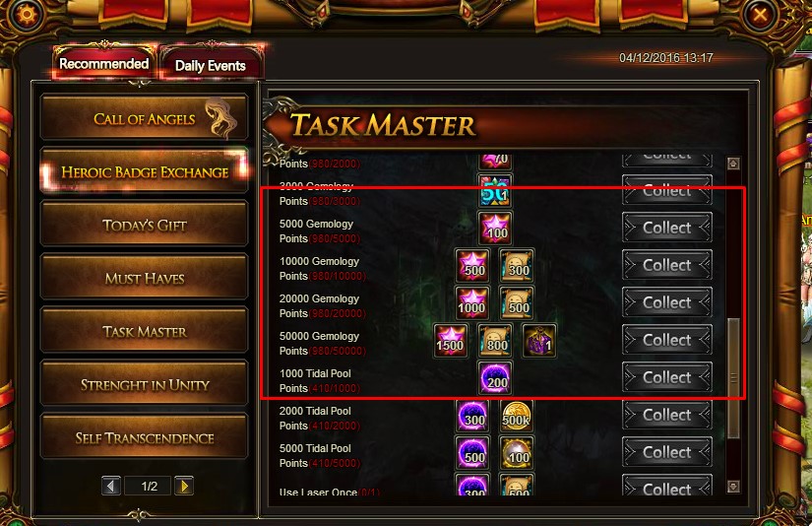Collect the 20000 Gemology Points reward

coord(667,303)
